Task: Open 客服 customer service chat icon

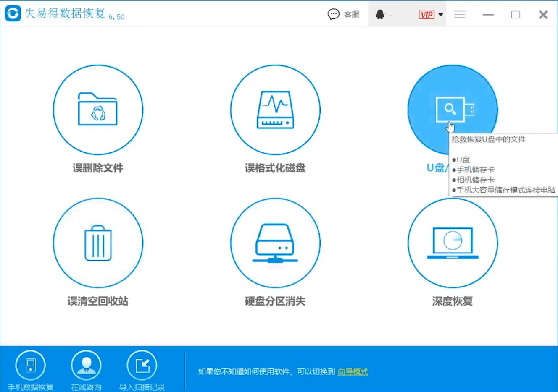Action: tap(334, 14)
